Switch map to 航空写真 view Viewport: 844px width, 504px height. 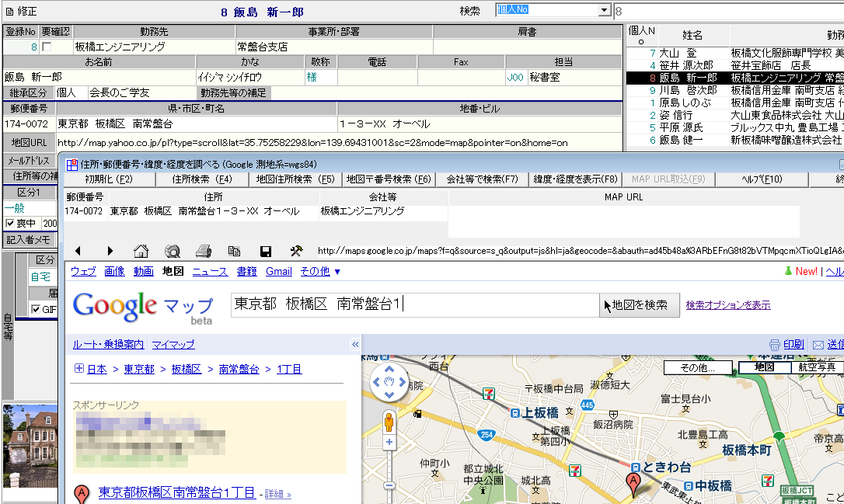816,367
